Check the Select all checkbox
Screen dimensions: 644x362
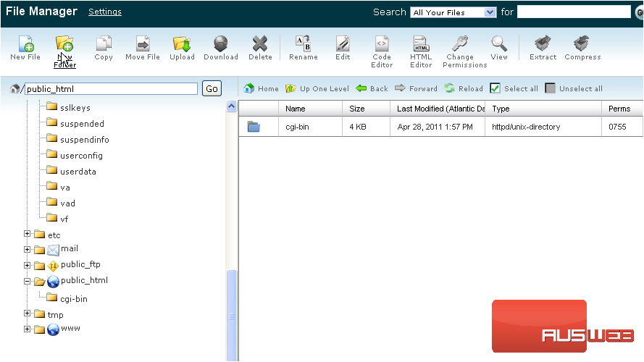click(x=495, y=88)
